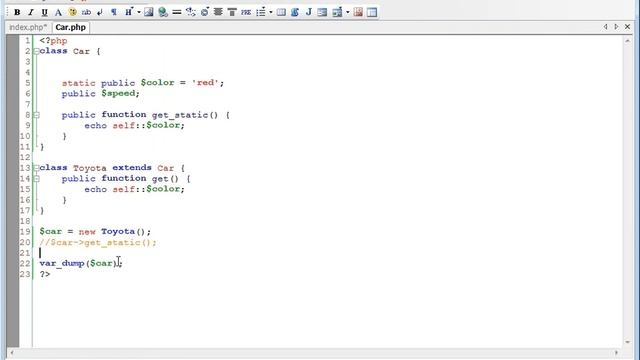Click 'echo self::$color;' on line 9

[134, 125]
